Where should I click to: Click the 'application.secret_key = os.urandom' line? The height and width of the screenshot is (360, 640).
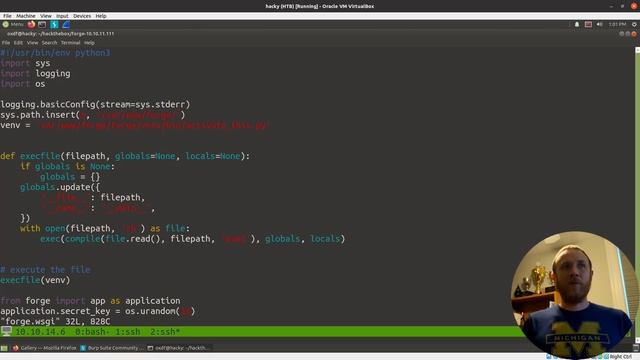point(98,311)
